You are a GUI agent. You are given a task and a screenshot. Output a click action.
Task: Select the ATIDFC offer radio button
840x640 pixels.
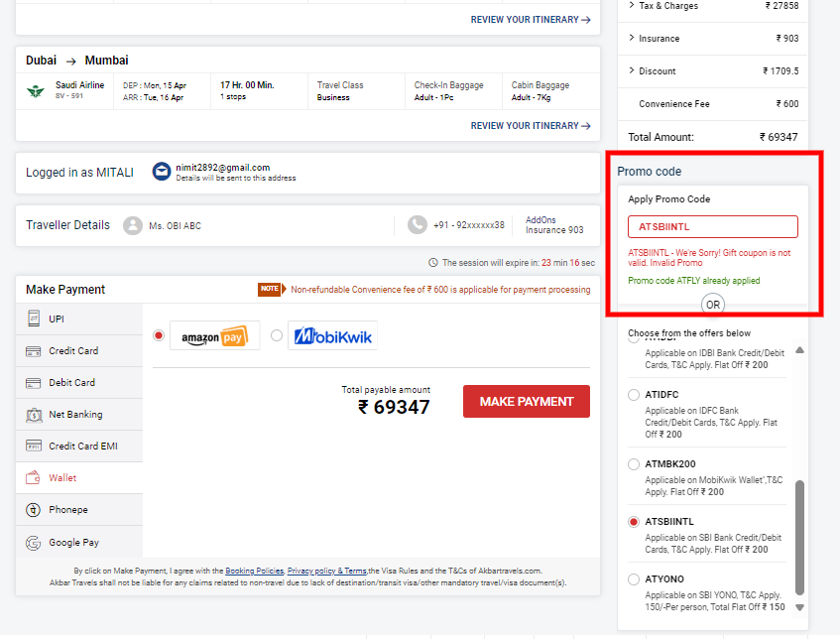coord(634,395)
